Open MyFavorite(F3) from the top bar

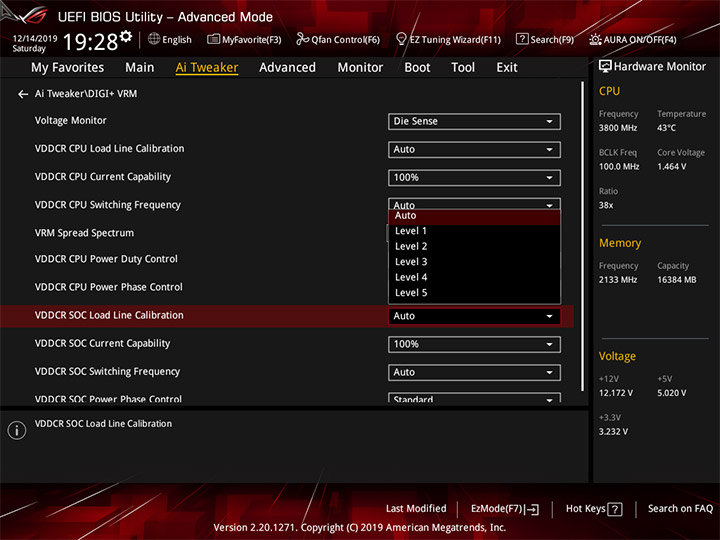[x=244, y=39]
